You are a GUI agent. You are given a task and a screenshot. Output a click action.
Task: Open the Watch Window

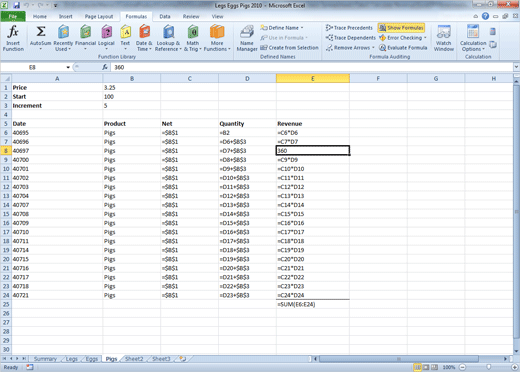click(444, 38)
